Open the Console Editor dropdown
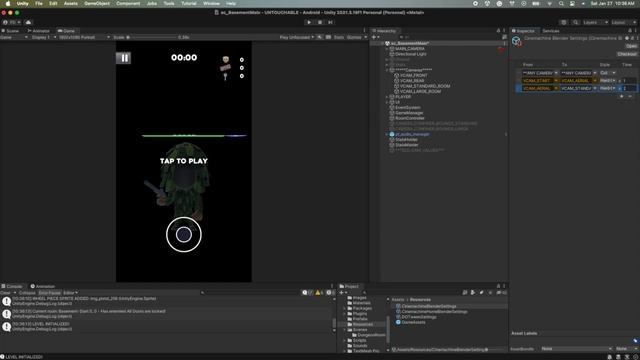Viewport: 640px width, 360px height. tap(70, 293)
